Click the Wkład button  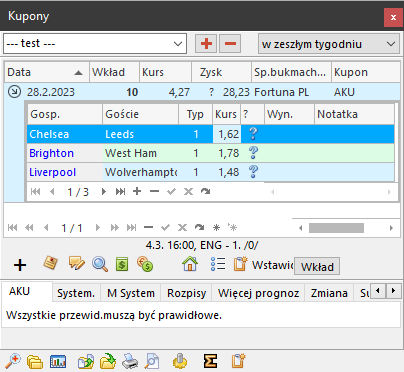(x=317, y=266)
